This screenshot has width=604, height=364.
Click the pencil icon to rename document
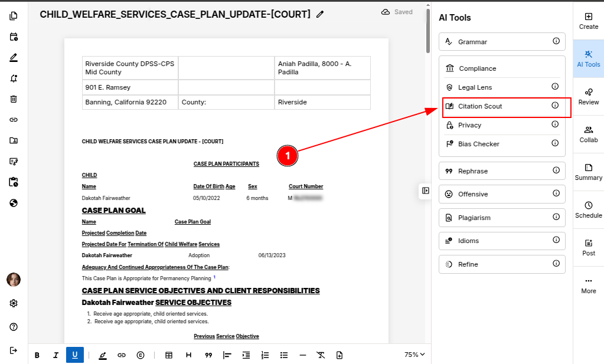pos(320,14)
